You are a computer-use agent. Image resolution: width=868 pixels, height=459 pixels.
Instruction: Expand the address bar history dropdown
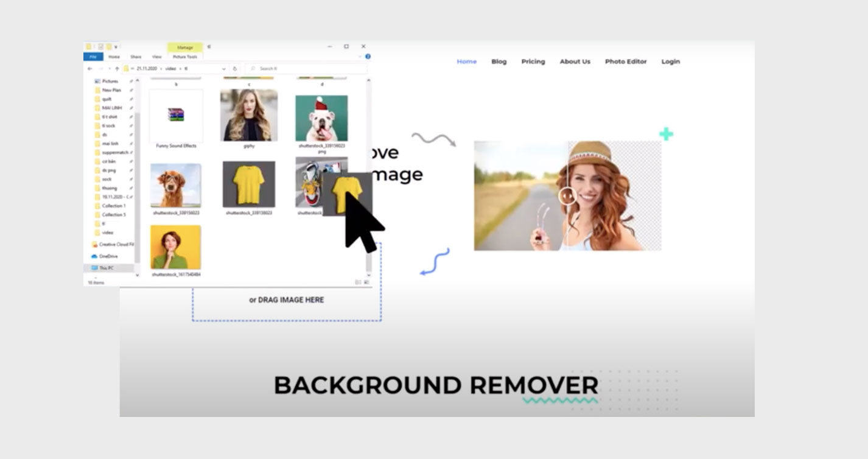[223, 69]
